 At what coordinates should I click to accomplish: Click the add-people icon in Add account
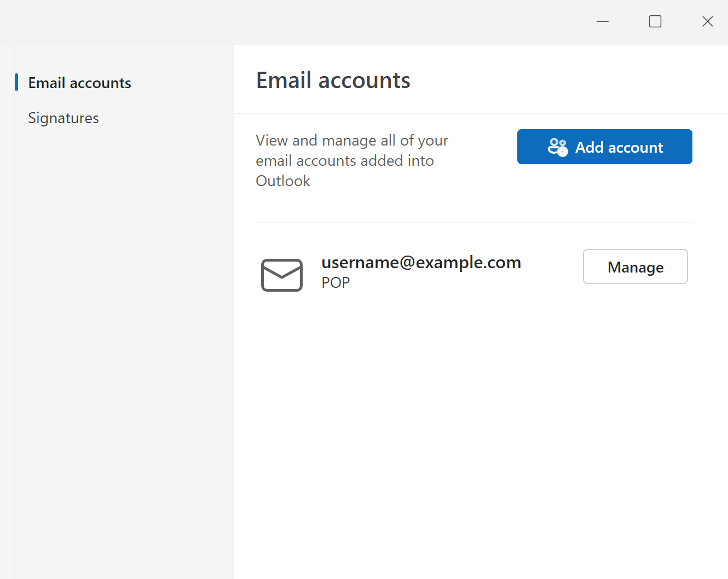point(558,147)
